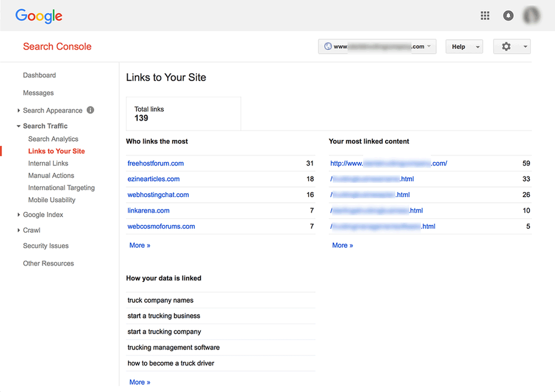555x392 pixels.
Task: Click the How your data is linked heading
Action: coord(164,278)
